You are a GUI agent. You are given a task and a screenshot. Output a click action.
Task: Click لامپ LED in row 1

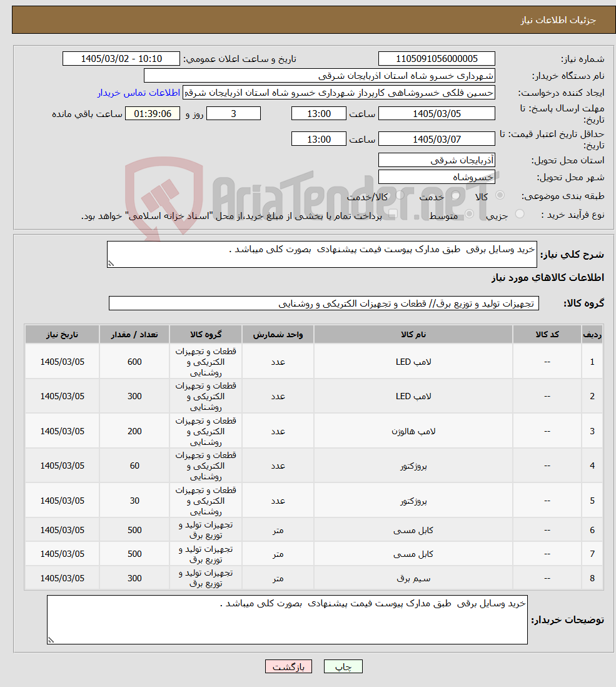pos(413,362)
